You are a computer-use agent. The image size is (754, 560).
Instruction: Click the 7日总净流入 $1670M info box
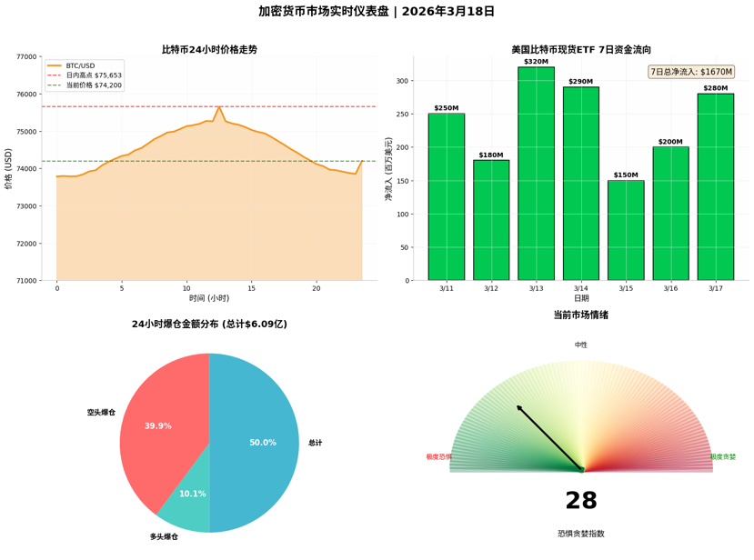point(691,72)
